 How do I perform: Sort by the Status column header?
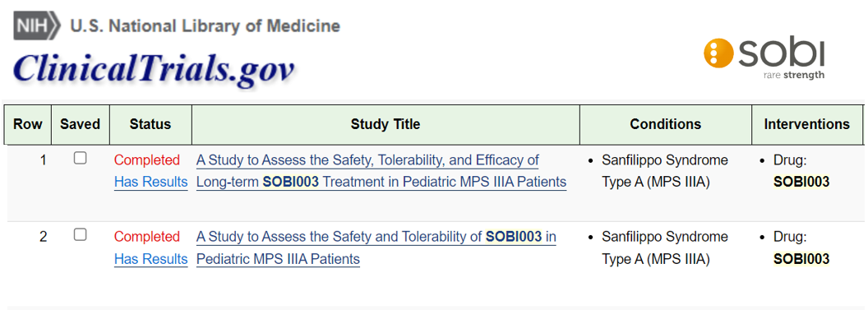(150, 124)
